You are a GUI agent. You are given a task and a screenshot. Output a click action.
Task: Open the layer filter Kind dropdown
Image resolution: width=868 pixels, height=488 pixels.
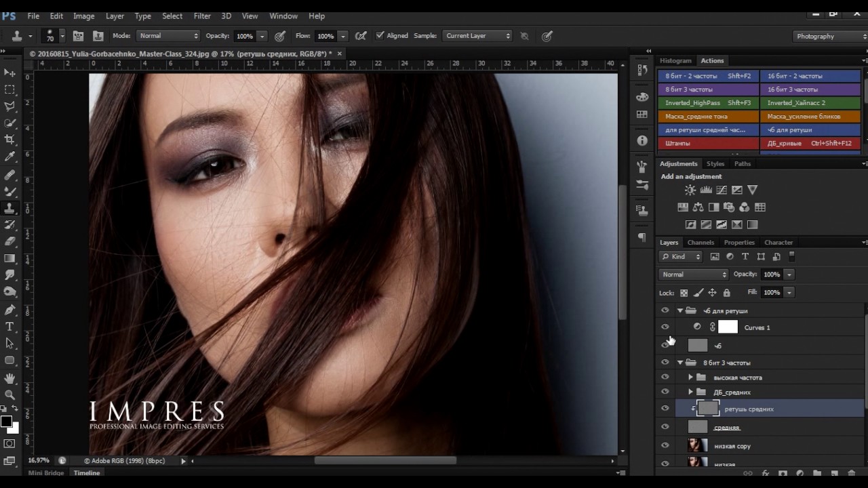pyautogui.click(x=681, y=257)
